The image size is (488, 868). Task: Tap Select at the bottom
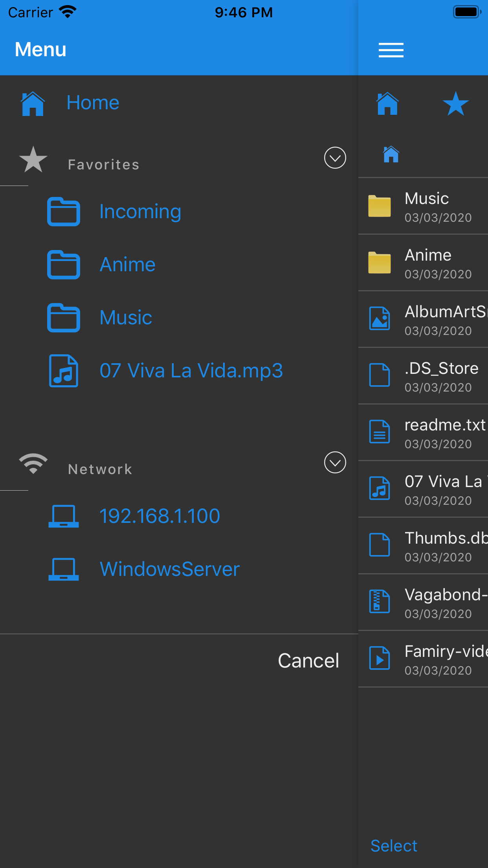click(394, 846)
